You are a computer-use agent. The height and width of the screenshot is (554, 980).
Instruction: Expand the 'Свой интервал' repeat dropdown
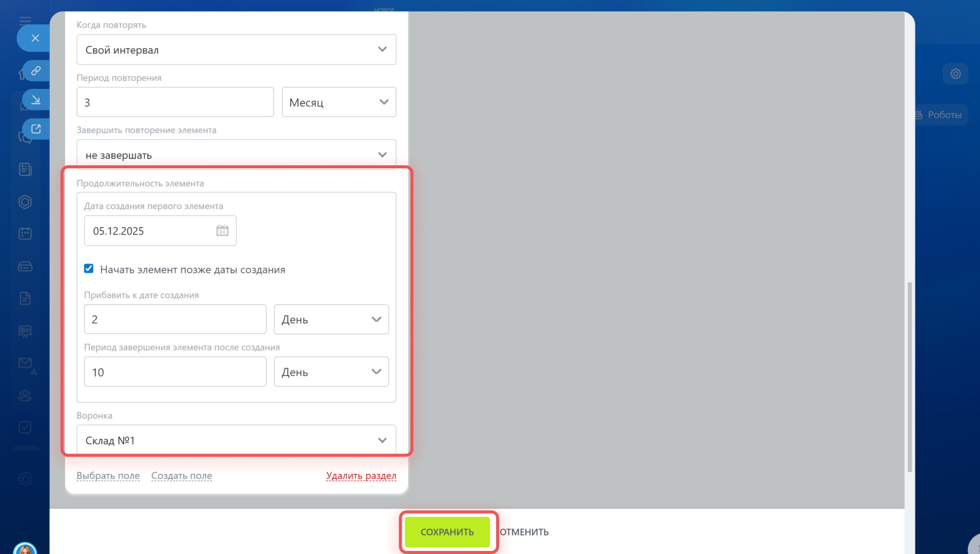coord(236,50)
